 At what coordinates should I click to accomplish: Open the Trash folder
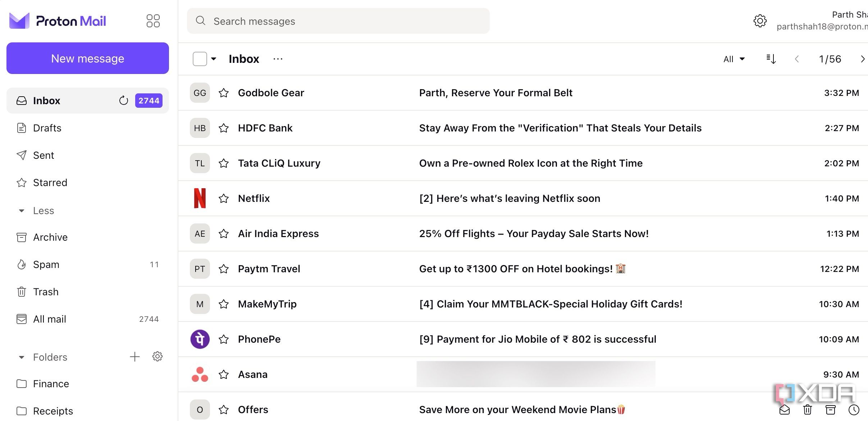pos(87,292)
